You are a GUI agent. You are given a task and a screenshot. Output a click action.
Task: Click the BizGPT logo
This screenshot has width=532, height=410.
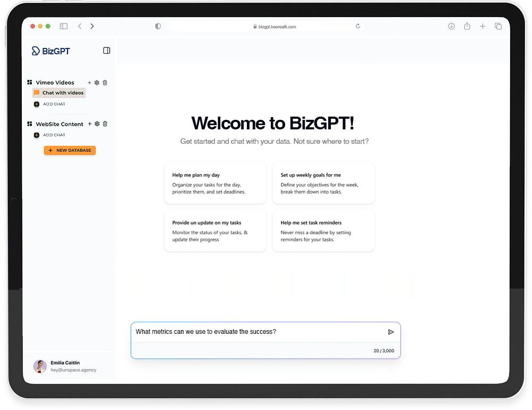coord(51,51)
